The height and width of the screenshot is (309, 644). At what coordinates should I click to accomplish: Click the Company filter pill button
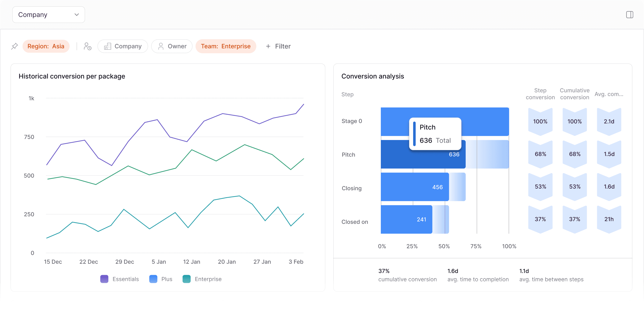click(123, 46)
